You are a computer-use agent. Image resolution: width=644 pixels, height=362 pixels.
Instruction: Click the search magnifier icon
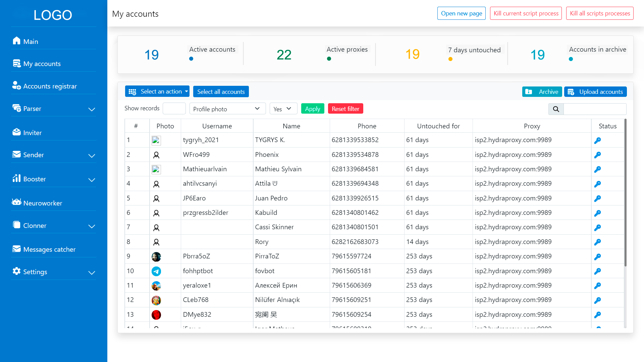point(556,109)
